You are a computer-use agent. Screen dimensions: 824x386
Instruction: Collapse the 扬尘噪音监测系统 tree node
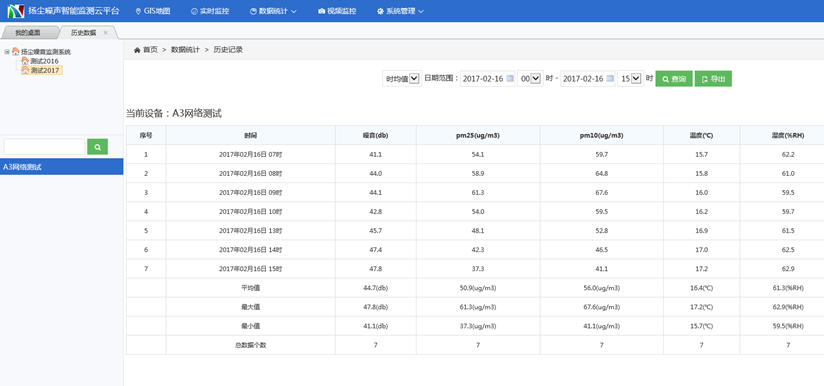pos(7,51)
